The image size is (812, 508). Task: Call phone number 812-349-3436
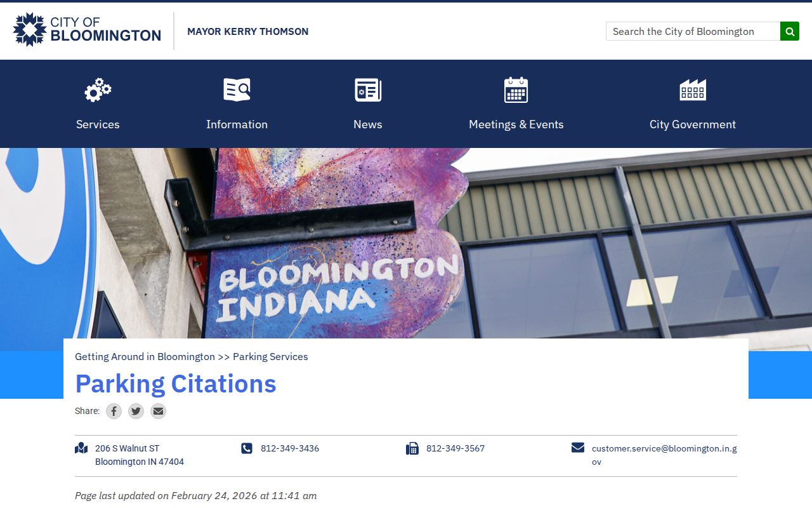[290, 448]
